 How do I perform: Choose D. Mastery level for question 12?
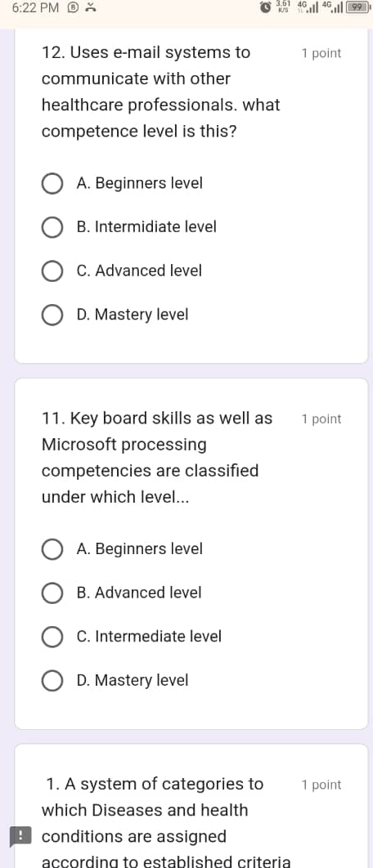[x=115, y=315]
